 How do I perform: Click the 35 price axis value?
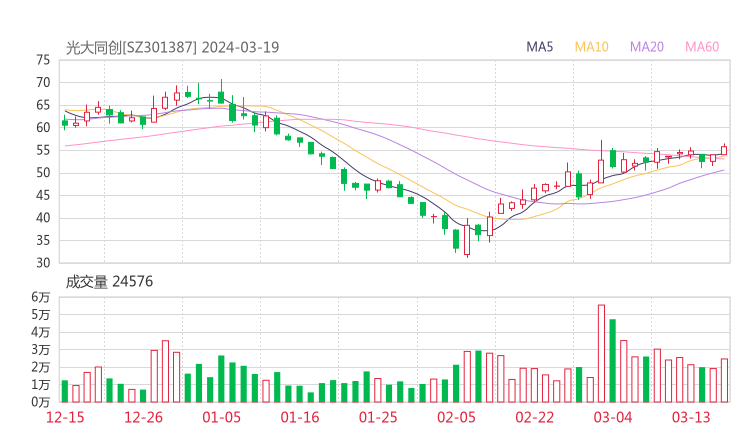tap(43, 240)
